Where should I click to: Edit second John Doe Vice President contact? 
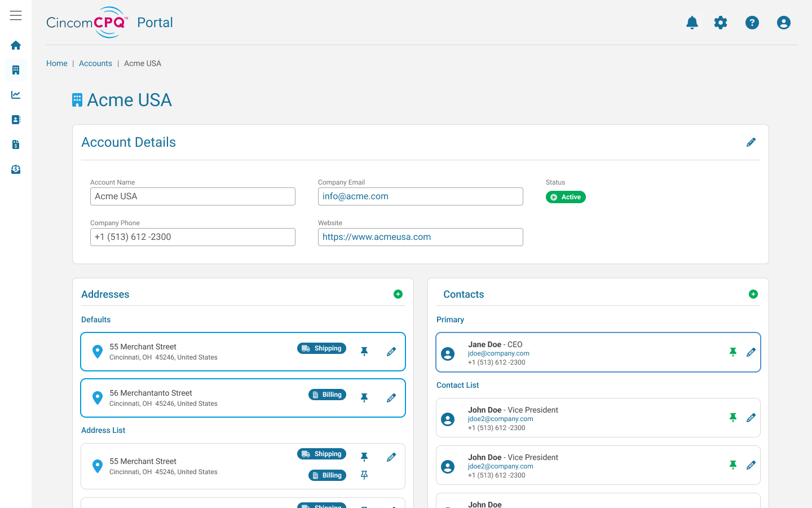tap(751, 465)
